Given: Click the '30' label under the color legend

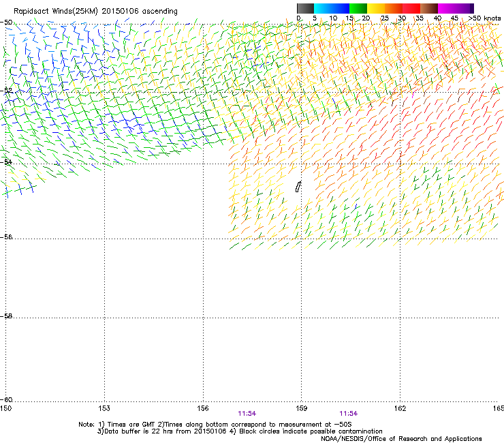Looking at the screenshot, I should tap(402, 18).
